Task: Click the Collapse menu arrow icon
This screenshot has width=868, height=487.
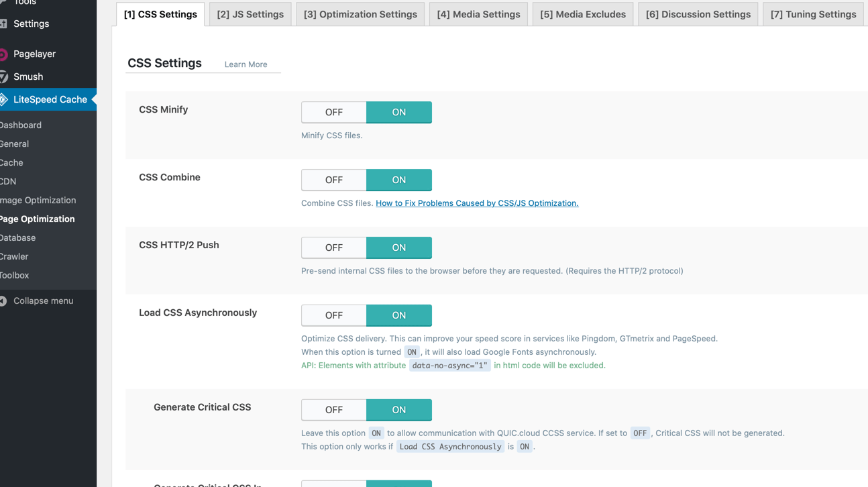Action: (x=3, y=301)
